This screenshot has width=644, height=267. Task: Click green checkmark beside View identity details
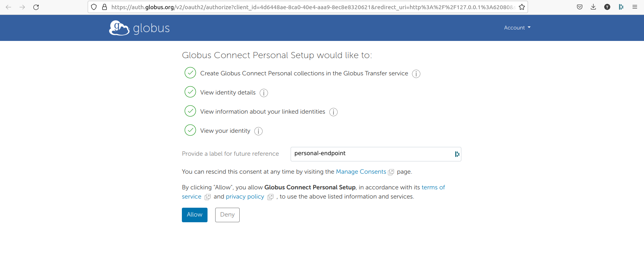190,92
